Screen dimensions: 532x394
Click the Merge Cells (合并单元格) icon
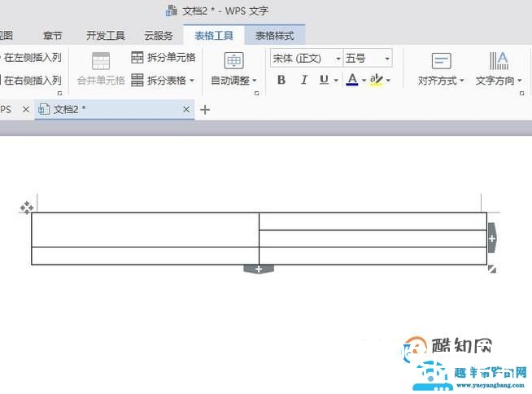click(101, 61)
